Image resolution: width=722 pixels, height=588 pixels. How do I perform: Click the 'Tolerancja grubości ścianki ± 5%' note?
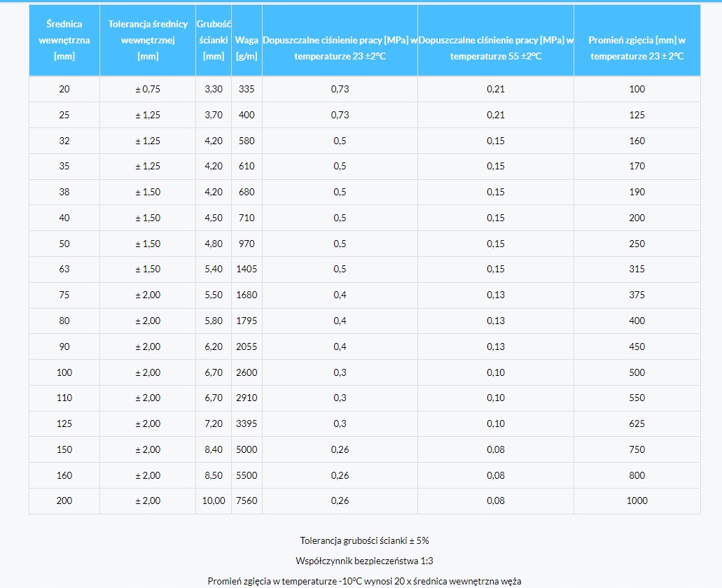tap(364, 540)
